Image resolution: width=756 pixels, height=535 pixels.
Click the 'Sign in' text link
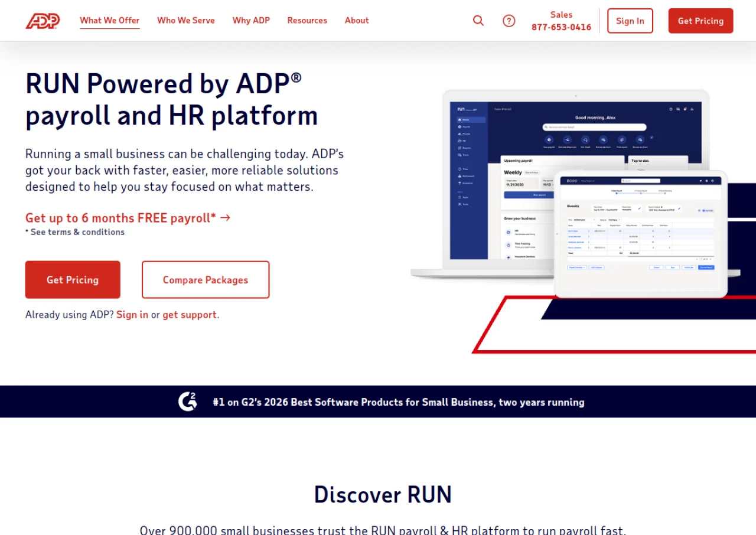pos(132,315)
